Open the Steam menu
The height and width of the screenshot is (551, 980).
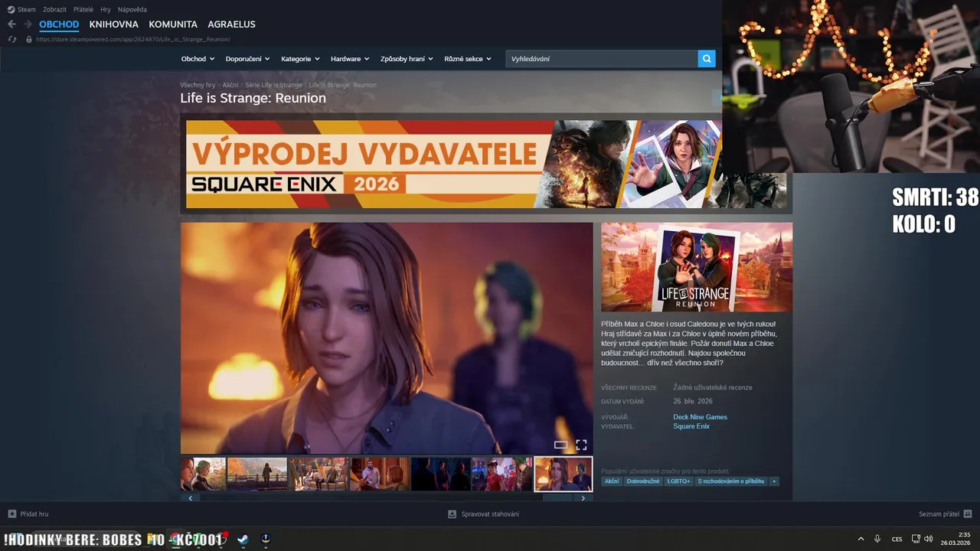27,9
